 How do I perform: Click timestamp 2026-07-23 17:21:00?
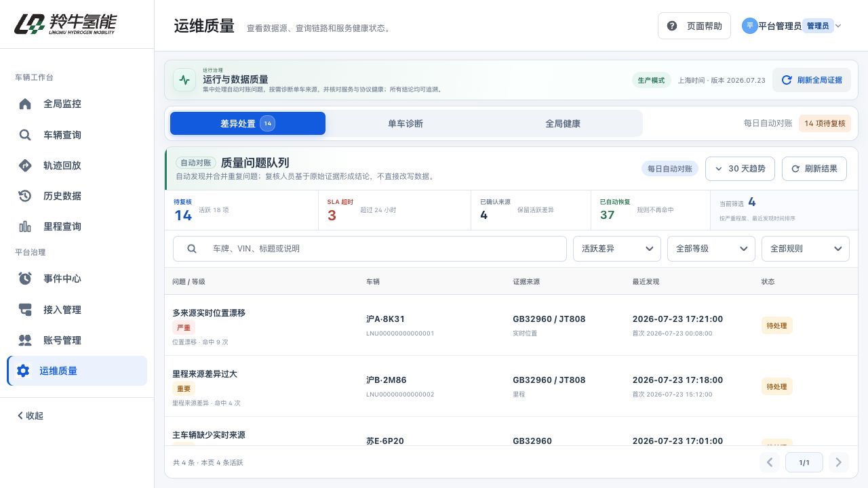(x=677, y=319)
